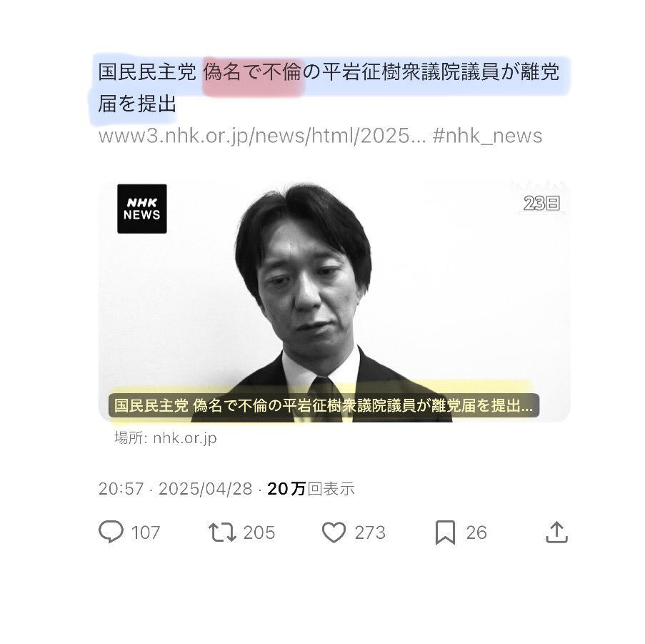Bookmark this post using ribbon icon
The width and height of the screenshot is (645, 644).
[x=445, y=532]
